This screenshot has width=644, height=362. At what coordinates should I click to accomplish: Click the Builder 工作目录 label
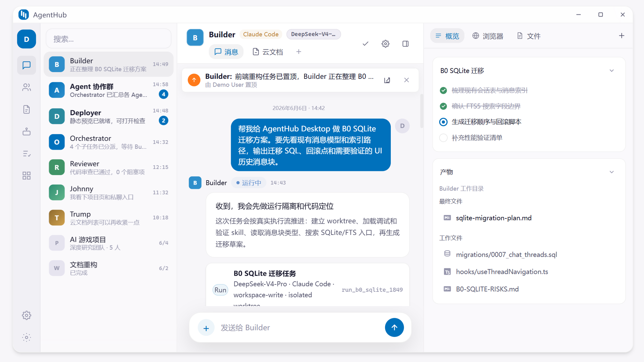coord(461,189)
